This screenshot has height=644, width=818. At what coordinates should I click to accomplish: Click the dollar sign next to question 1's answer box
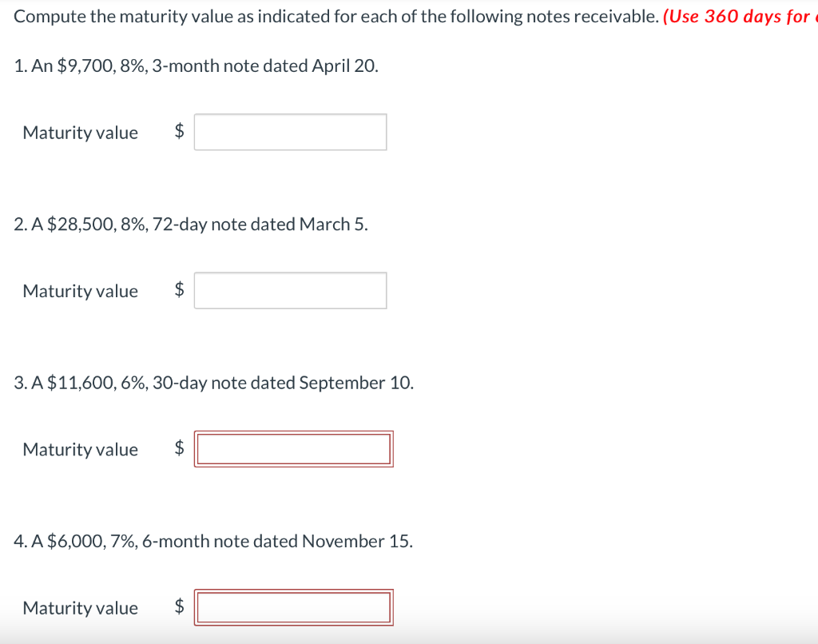179,132
